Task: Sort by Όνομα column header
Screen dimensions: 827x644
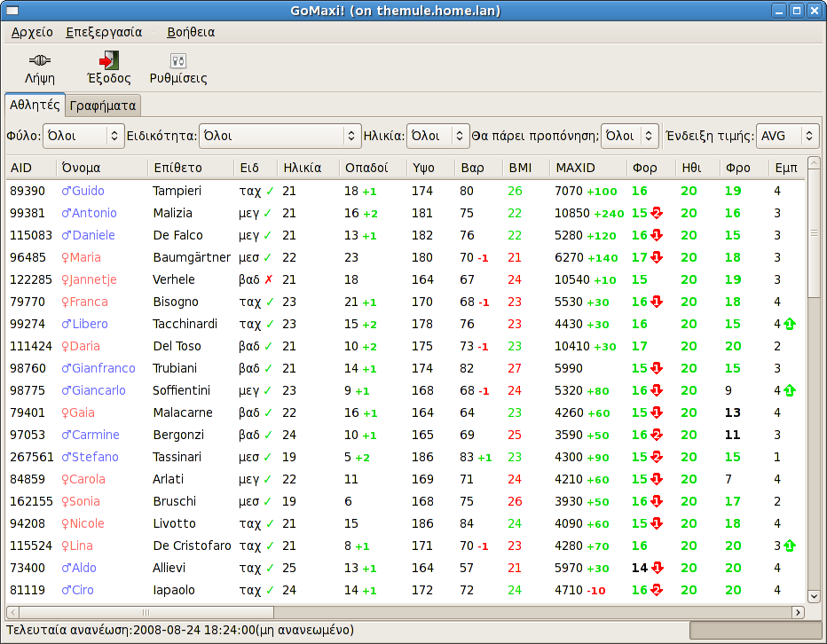Action: [102, 168]
